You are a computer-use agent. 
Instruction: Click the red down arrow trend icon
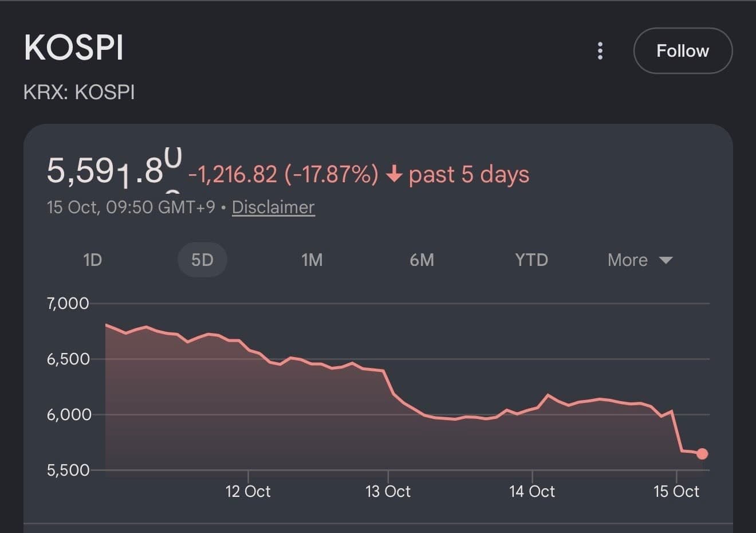click(x=394, y=174)
